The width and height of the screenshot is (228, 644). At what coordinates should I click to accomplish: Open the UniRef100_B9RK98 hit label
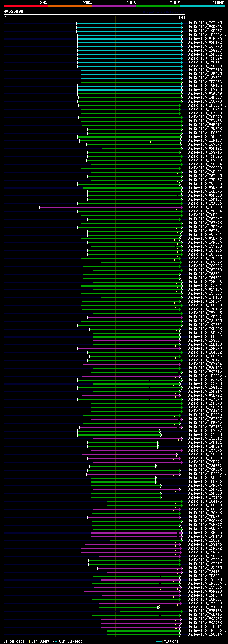(x=204, y=27)
